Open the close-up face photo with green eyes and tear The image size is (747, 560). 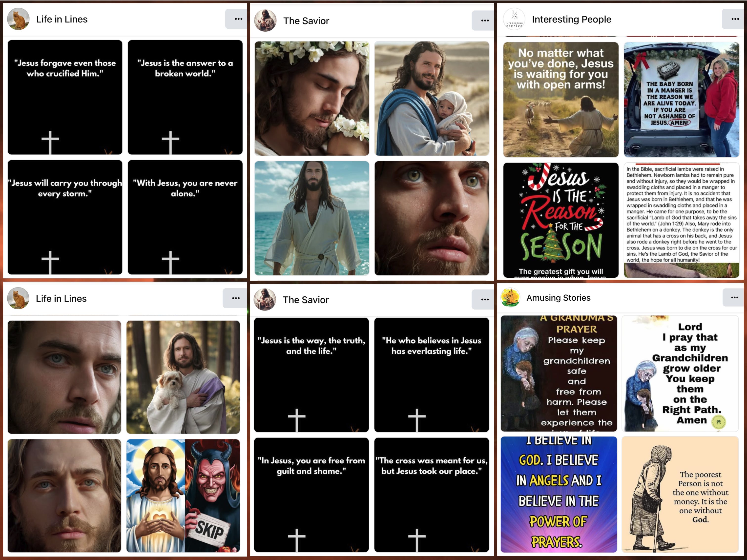[432, 218]
